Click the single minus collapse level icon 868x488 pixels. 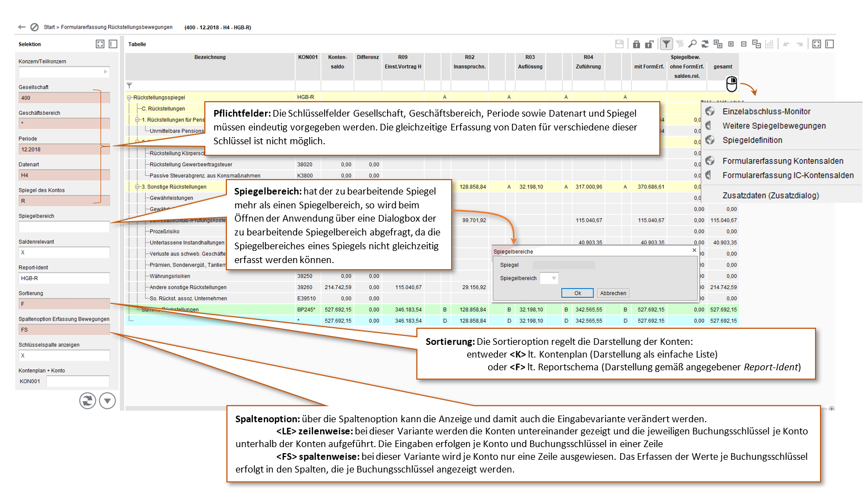[x=744, y=44]
